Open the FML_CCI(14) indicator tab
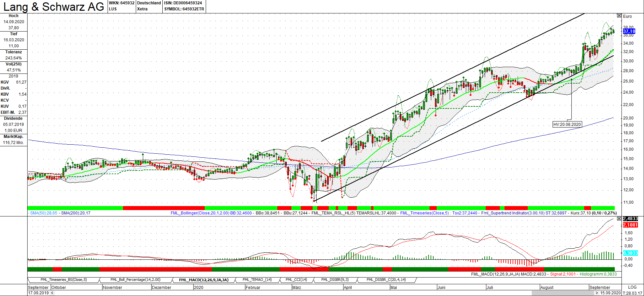Viewport: 644px width, 296px height. click(296, 280)
